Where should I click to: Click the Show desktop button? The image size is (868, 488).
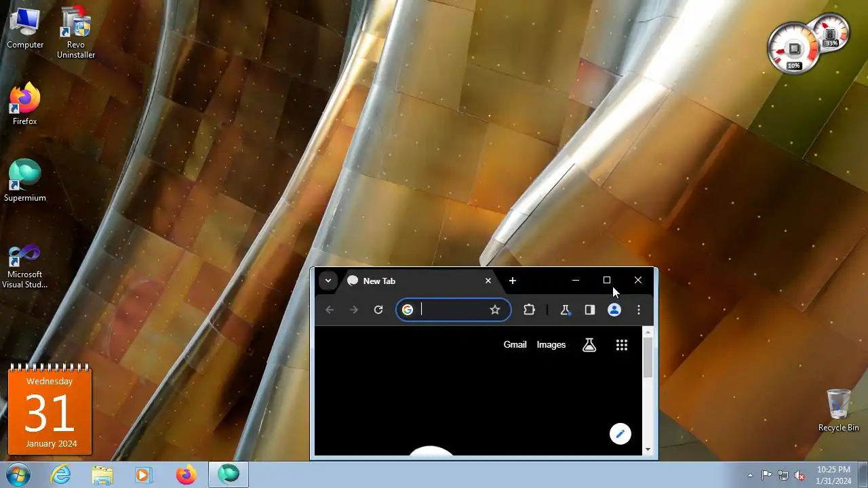tap(863, 474)
